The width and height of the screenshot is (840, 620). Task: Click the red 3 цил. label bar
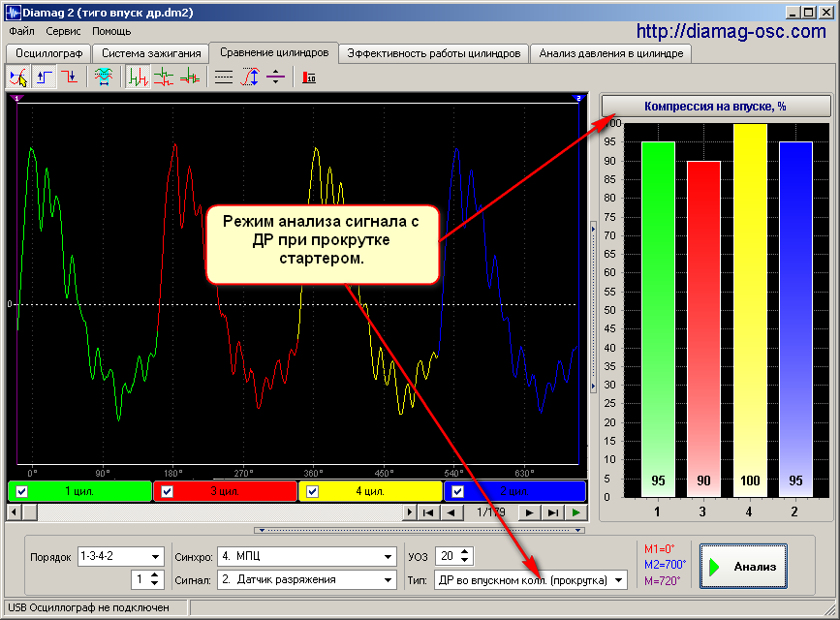pyautogui.click(x=225, y=491)
